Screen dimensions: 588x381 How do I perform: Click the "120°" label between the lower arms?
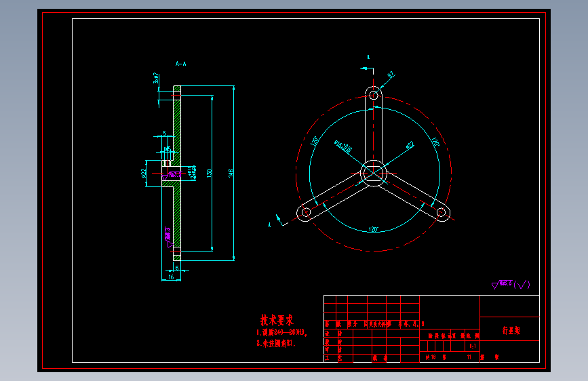click(373, 229)
